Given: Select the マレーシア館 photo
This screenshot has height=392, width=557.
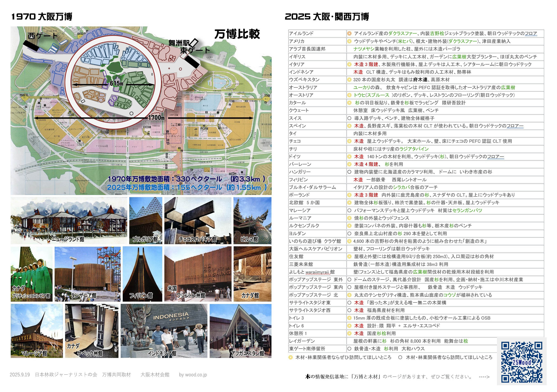Looking at the screenshot, I should tap(37, 331).
